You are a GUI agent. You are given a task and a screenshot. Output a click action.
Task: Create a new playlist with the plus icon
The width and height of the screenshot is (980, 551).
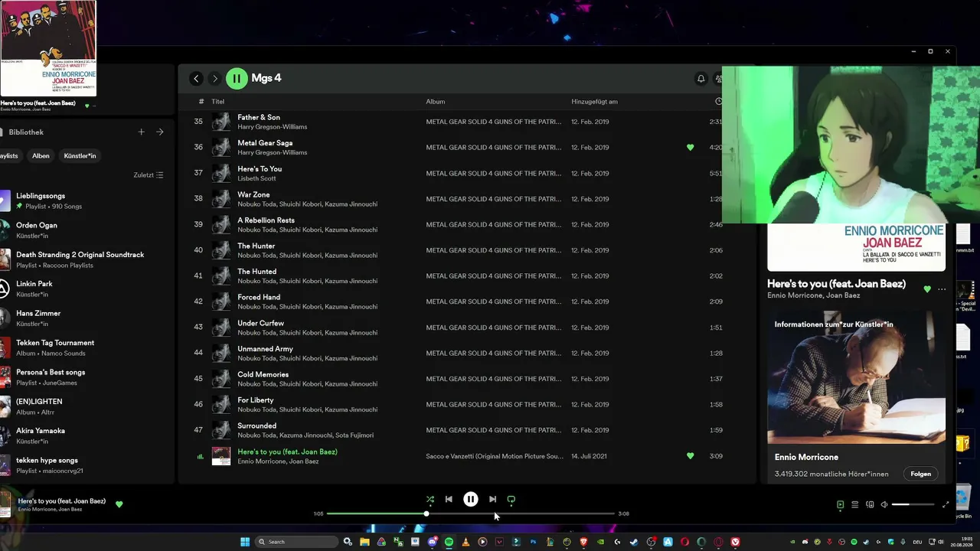pyautogui.click(x=141, y=132)
